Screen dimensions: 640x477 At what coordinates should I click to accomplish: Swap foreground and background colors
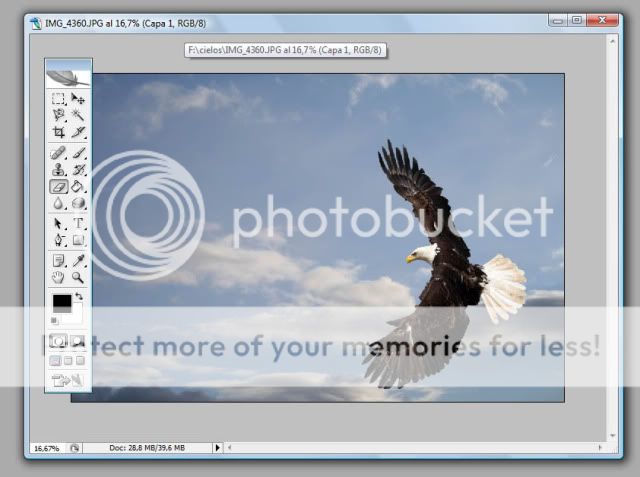coord(79,297)
